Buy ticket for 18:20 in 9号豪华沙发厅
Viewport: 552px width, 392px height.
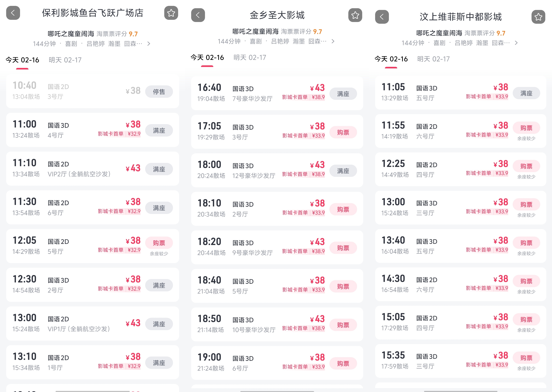click(x=343, y=248)
